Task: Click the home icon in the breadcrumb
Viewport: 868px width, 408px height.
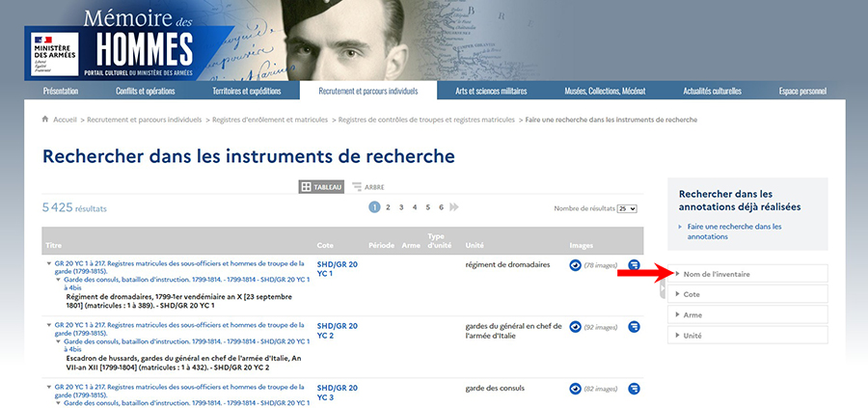Action: tap(45, 120)
